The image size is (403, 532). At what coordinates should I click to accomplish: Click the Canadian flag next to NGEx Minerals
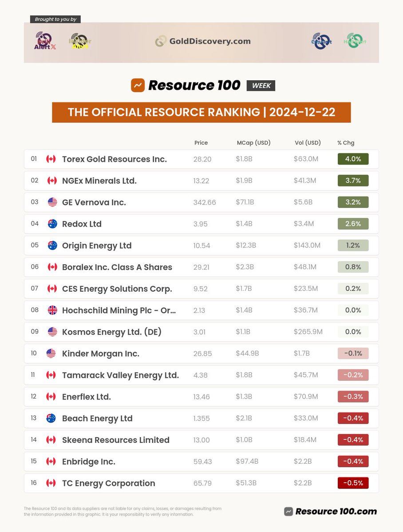(52, 181)
